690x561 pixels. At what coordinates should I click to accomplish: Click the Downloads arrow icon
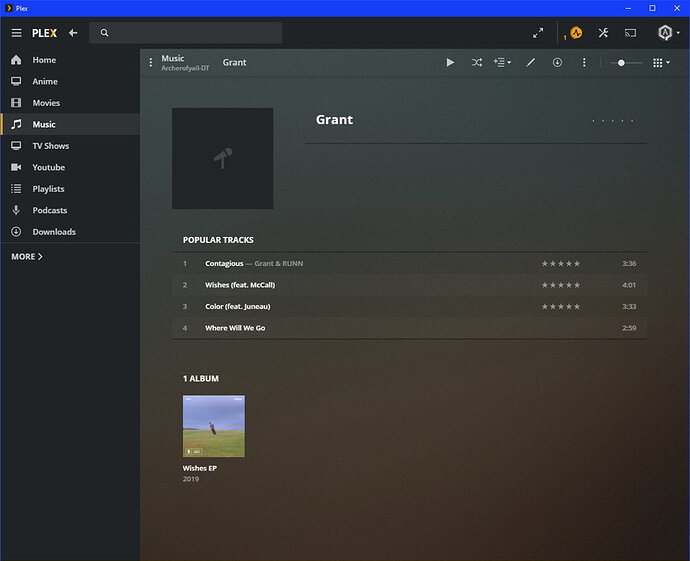pos(16,232)
